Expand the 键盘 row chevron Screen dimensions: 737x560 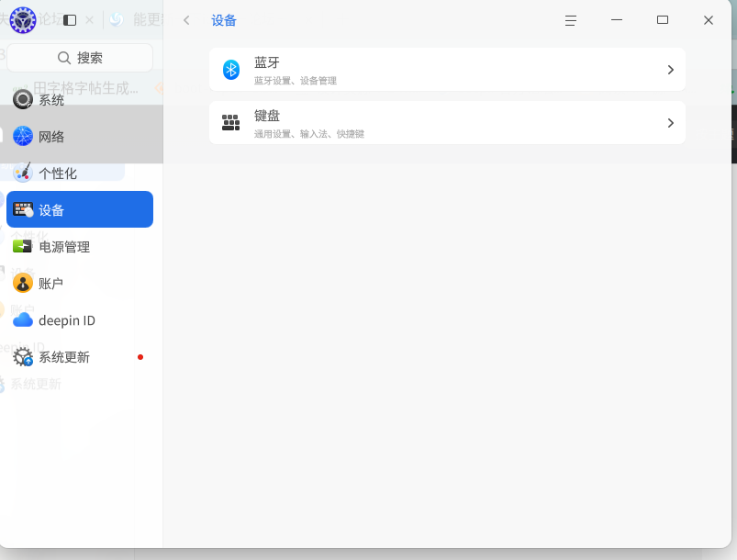pos(671,123)
